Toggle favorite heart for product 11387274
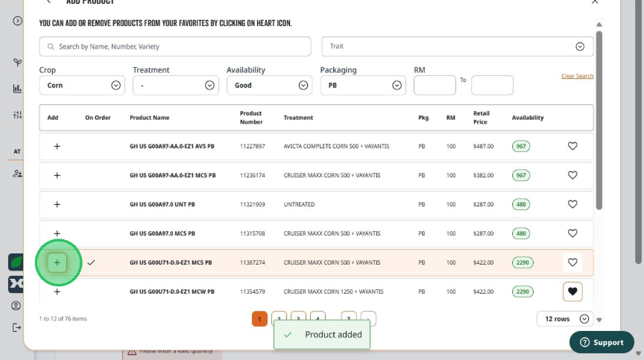The height and width of the screenshot is (360, 644). pos(572,262)
